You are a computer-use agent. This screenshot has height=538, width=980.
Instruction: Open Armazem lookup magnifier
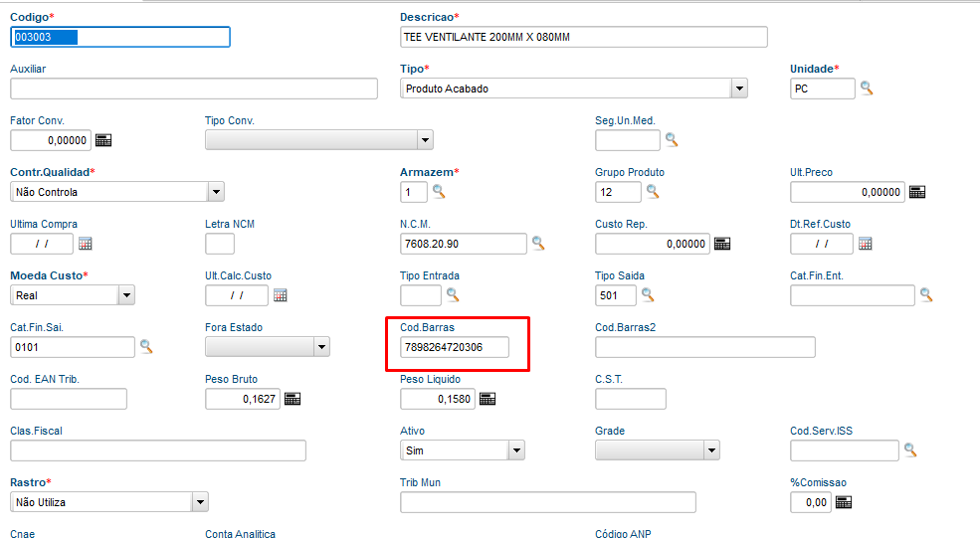439,192
